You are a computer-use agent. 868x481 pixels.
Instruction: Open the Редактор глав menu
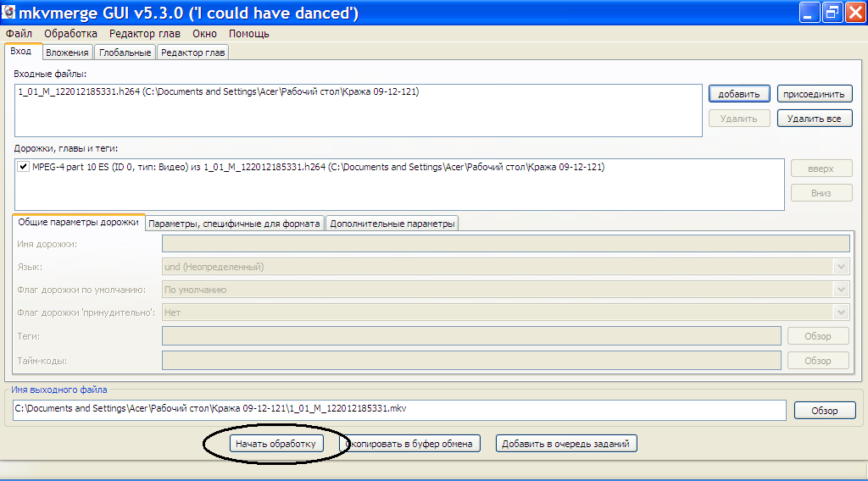[144, 34]
